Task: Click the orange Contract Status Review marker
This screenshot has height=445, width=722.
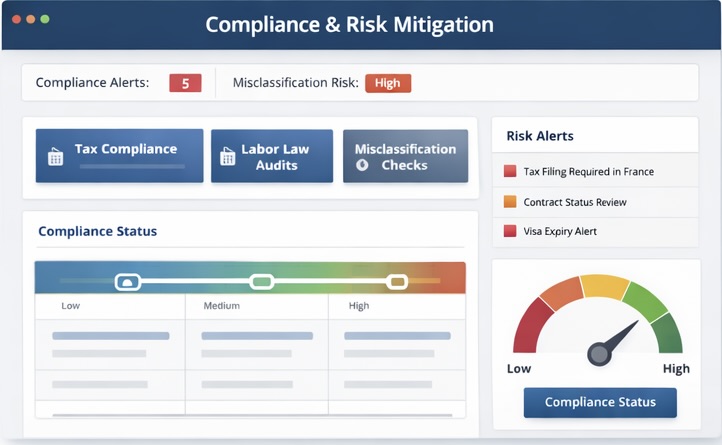Action: click(510, 202)
